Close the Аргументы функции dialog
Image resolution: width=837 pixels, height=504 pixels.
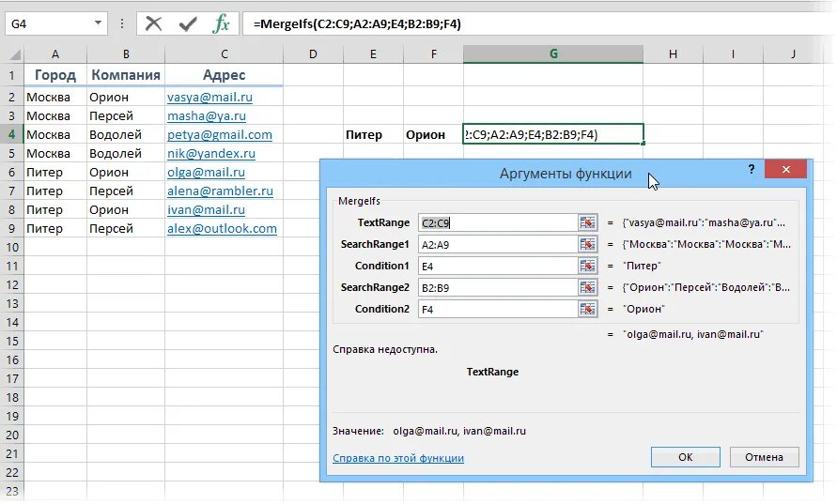click(x=785, y=170)
